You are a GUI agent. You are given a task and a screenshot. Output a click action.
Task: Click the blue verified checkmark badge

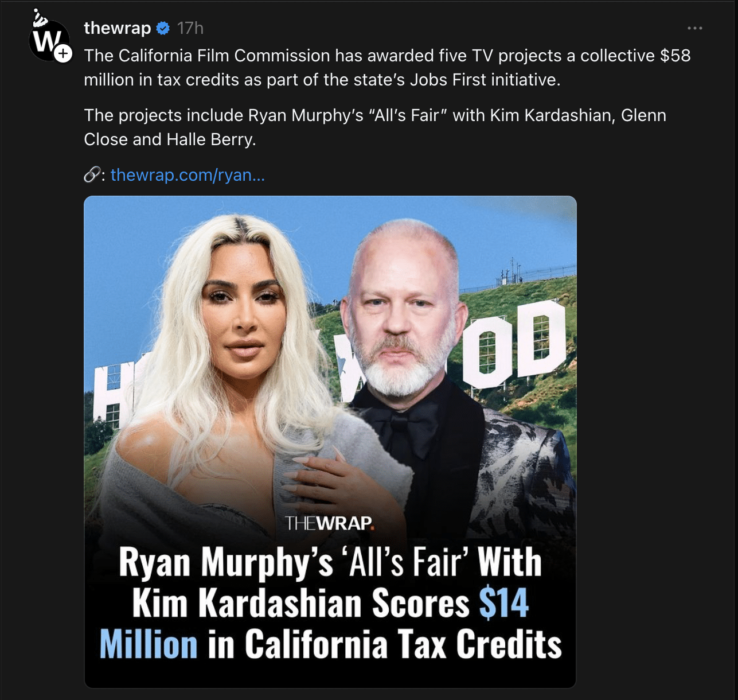point(163,28)
